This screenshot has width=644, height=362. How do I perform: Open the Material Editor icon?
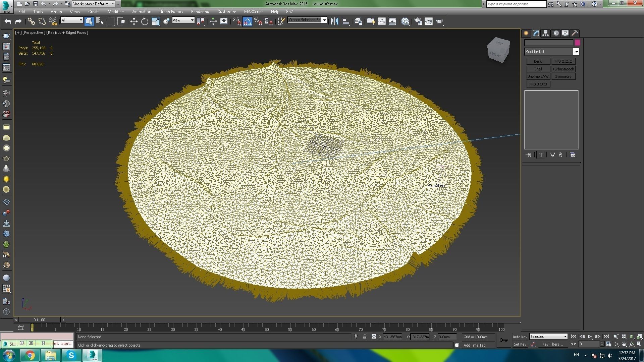point(405,21)
